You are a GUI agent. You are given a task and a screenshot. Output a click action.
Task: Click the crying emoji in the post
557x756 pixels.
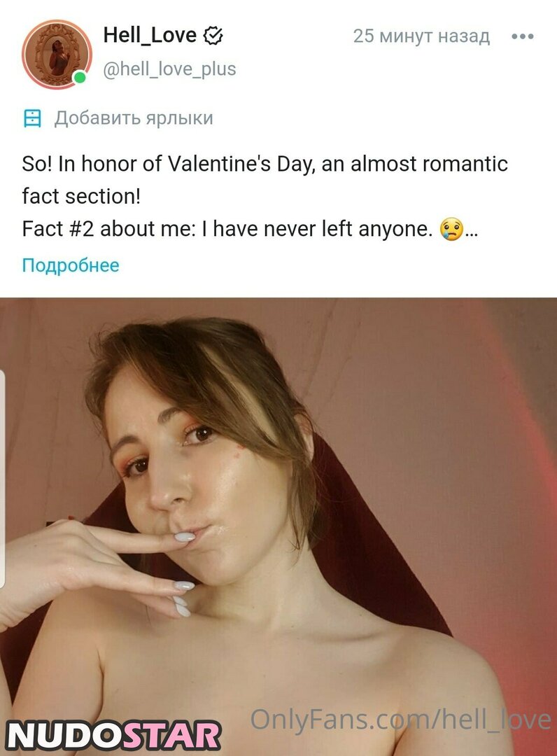coord(451,229)
